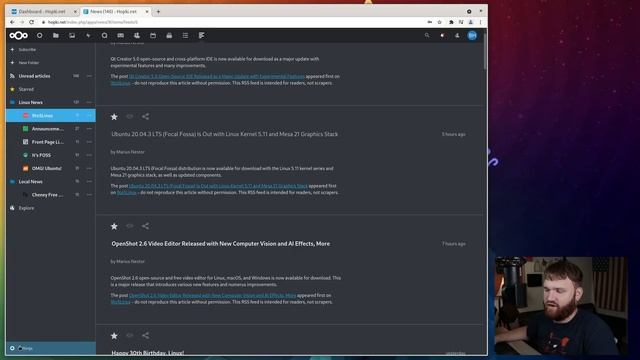The width and height of the screenshot is (640, 360).
Task: Open the Explore entry in sidebar
Action: click(x=27, y=208)
